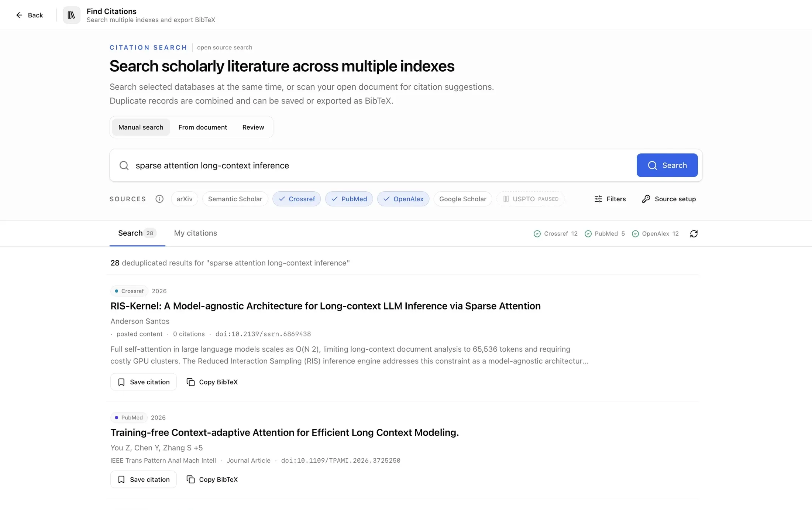This screenshot has height=510, width=812.
Task: Disable the Crossref source chip
Action: [296, 199]
